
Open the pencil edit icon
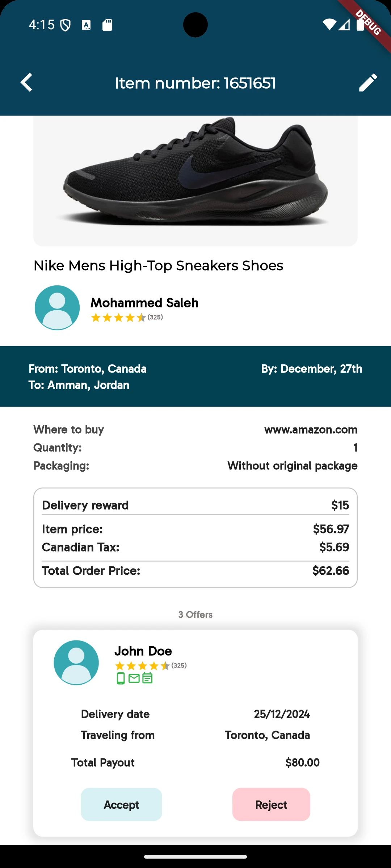coord(368,82)
